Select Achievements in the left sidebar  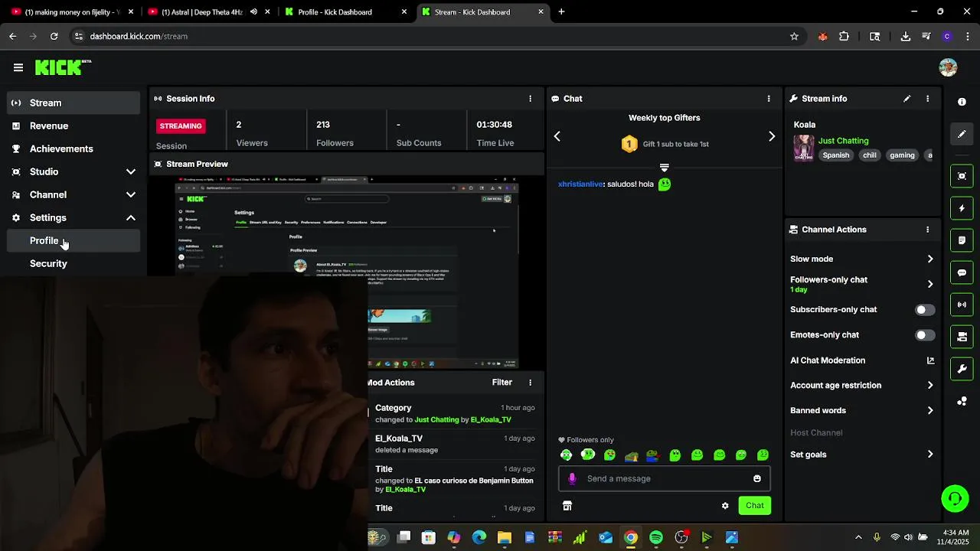[74, 148]
